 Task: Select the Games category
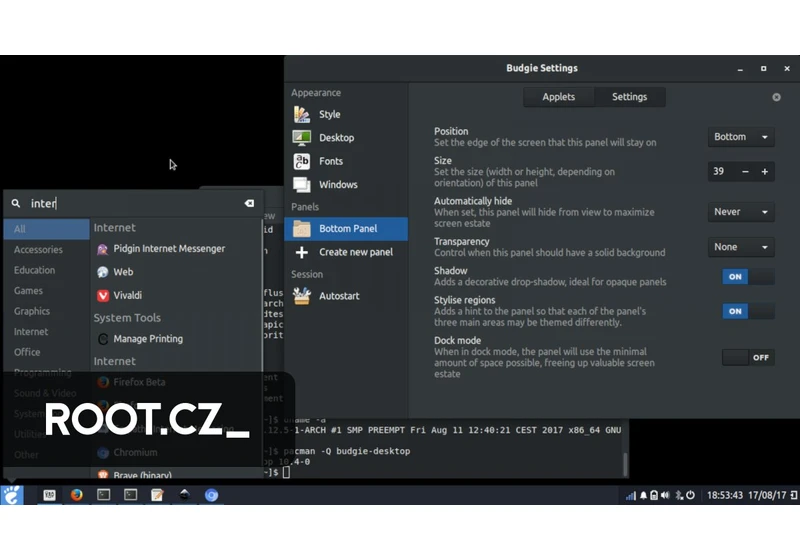(46, 290)
